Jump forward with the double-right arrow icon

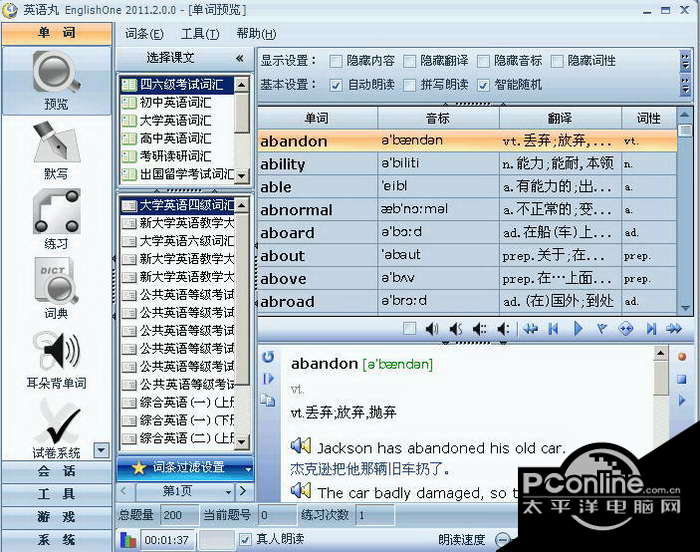coord(674,329)
